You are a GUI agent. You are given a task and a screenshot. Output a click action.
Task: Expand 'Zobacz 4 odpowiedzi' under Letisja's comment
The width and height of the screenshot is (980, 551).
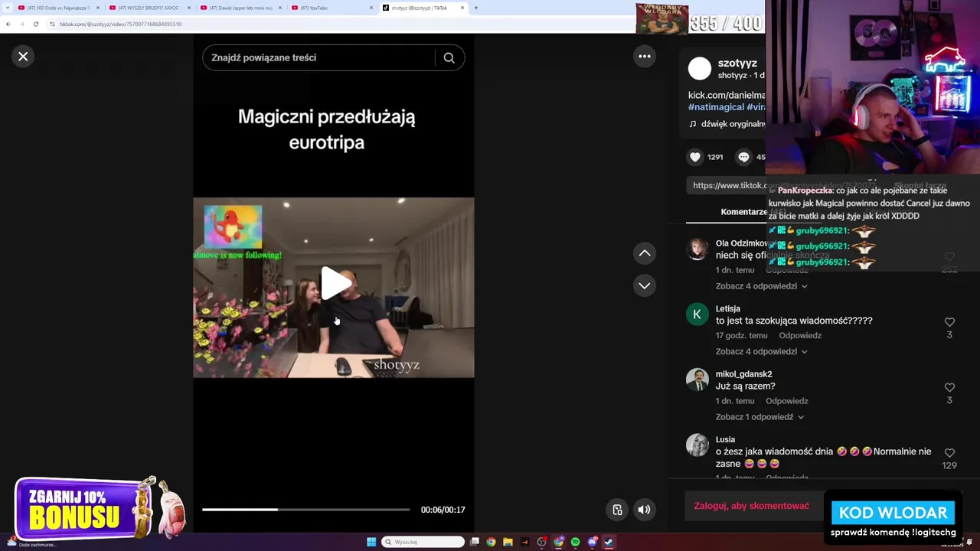click(761, 352)
